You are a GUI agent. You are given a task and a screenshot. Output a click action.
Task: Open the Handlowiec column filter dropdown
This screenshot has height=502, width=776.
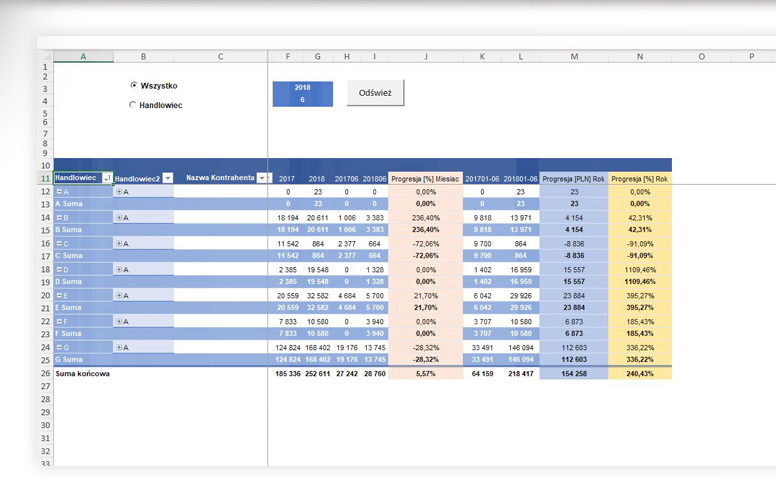click(x=107, y=178)
